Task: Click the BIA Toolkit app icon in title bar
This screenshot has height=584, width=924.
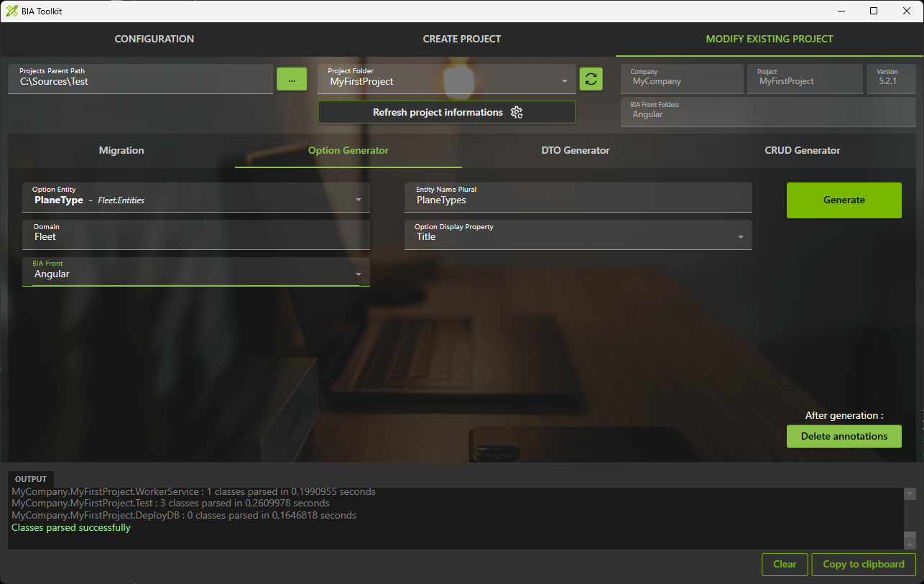Action: pyautogui.click(x=11, y=11)
